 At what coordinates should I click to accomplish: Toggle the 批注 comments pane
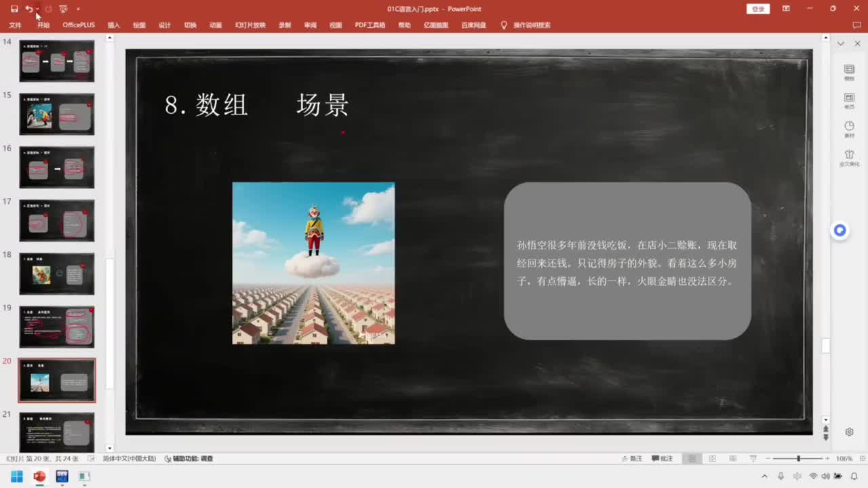click(x=663, y=459)
